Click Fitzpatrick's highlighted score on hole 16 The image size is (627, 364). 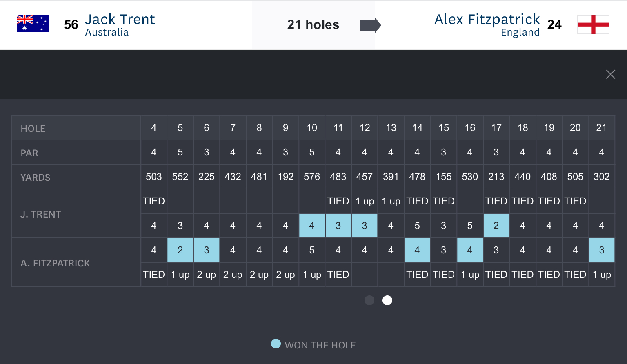(470, 250)
